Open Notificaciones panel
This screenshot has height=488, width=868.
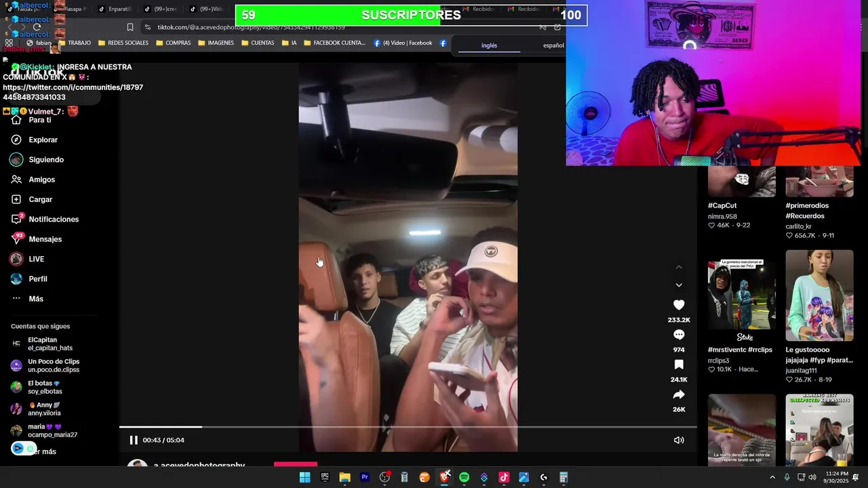click(x=45, y=219)
